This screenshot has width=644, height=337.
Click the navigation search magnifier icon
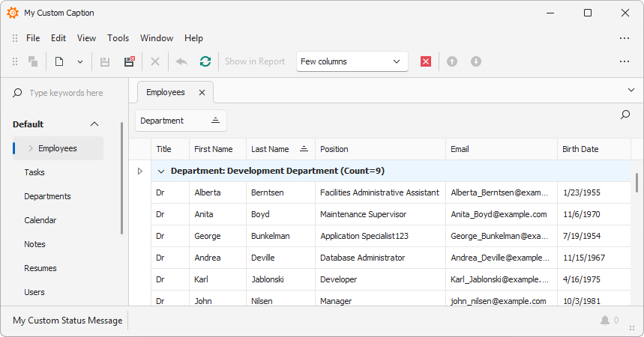(x=17, y=93)
